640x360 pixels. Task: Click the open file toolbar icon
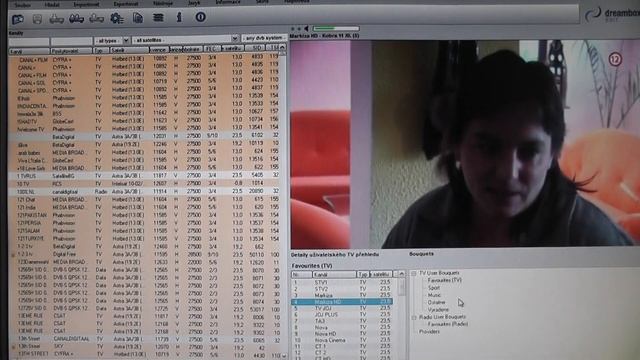[18, 19]
